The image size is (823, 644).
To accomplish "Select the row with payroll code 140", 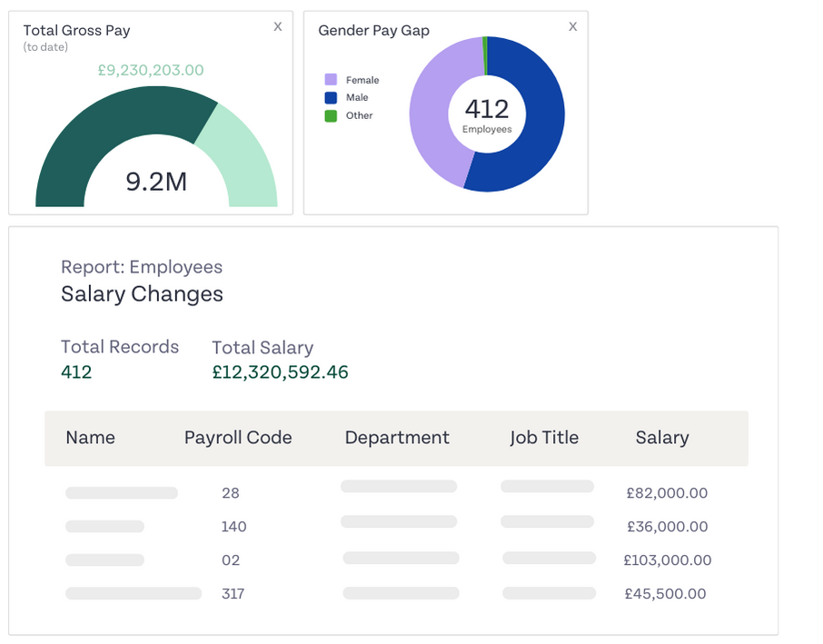I will coord(233,527).
